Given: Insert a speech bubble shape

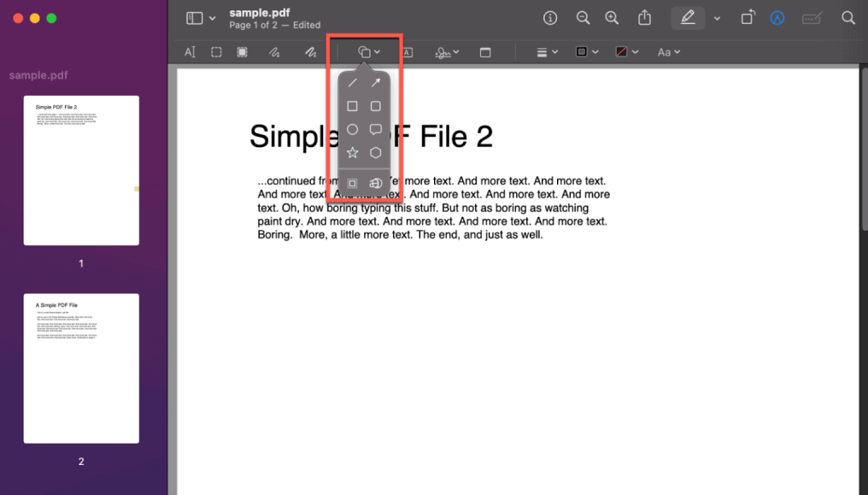Looking at the screenshot, I should [x=376, y=129].
